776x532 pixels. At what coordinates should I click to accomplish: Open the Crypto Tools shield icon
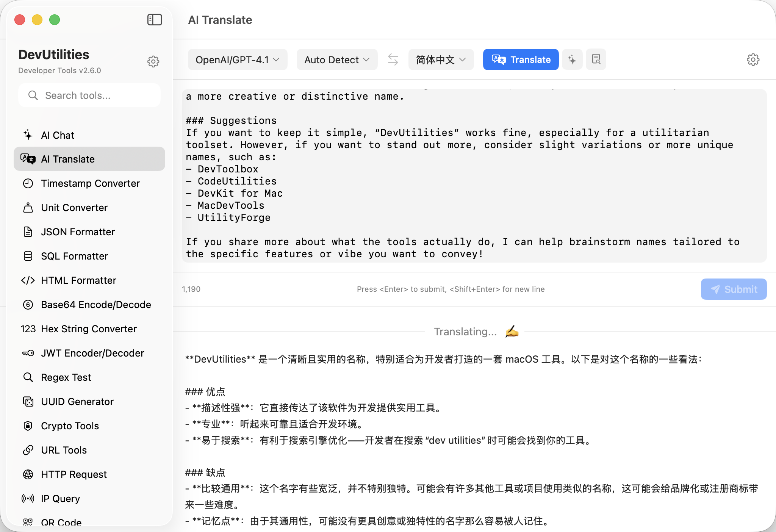28,426
